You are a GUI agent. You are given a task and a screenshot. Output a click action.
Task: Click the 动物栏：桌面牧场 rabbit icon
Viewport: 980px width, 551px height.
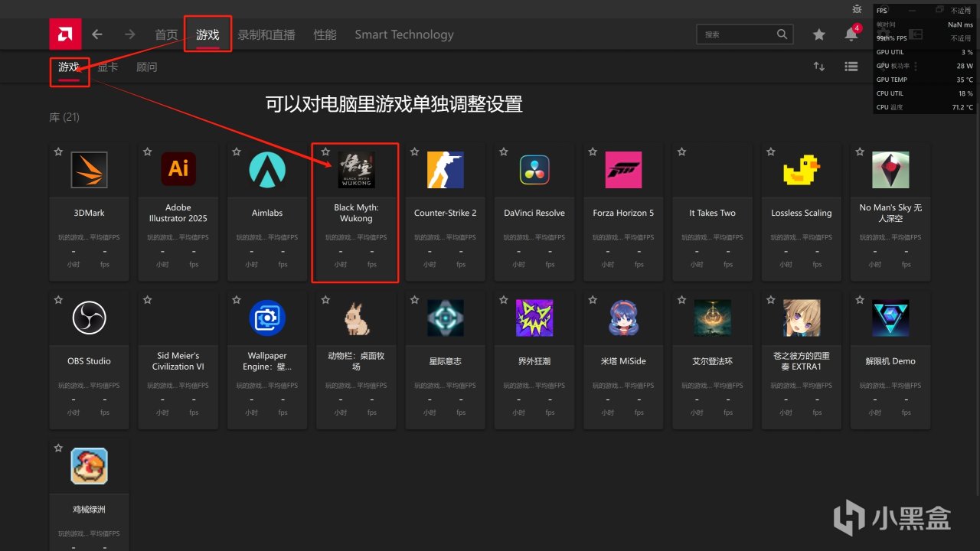pos(356,318)
